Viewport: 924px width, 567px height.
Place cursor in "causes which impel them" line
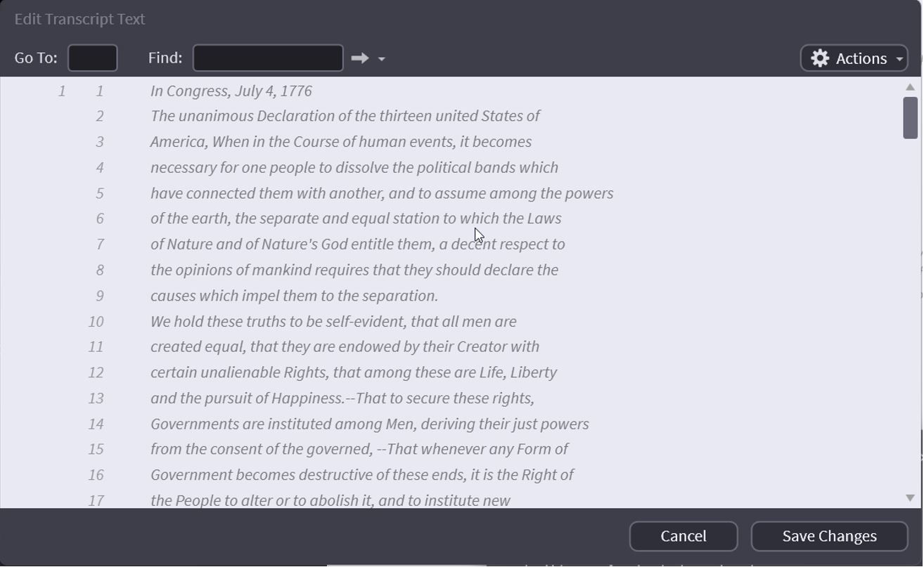point(294,296)
